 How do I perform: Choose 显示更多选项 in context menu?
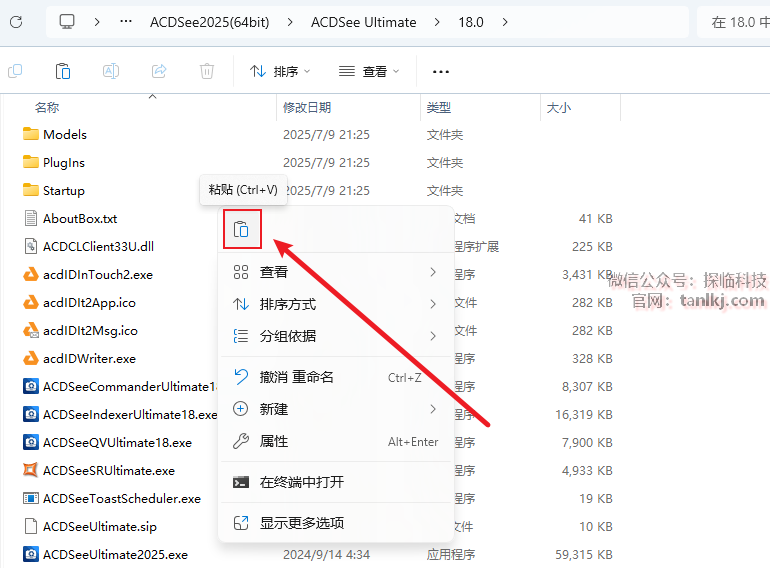336,523
